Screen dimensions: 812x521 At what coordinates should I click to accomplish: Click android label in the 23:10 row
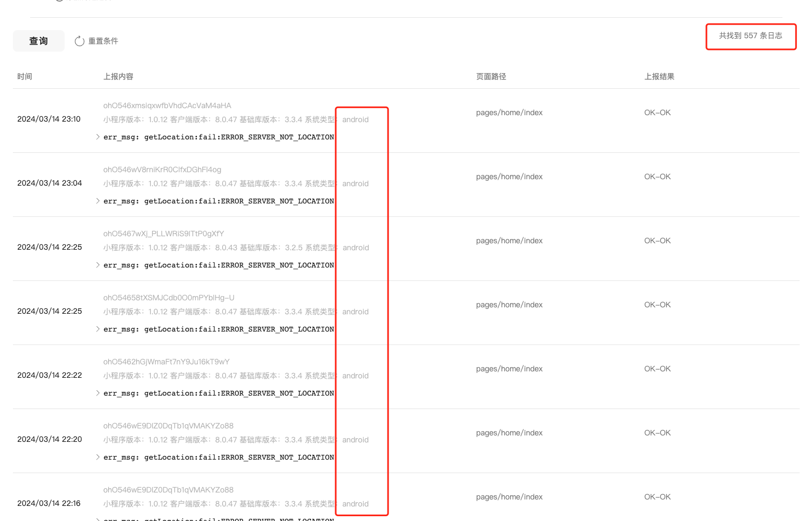356,119
